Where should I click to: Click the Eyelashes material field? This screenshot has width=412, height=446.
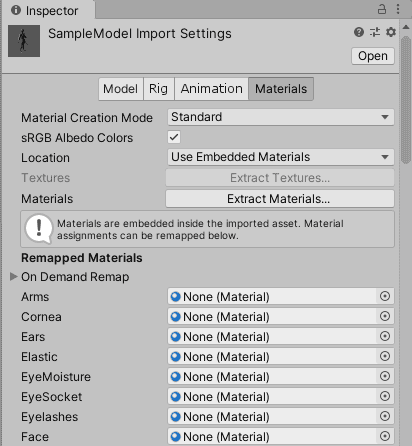point(281,416)
